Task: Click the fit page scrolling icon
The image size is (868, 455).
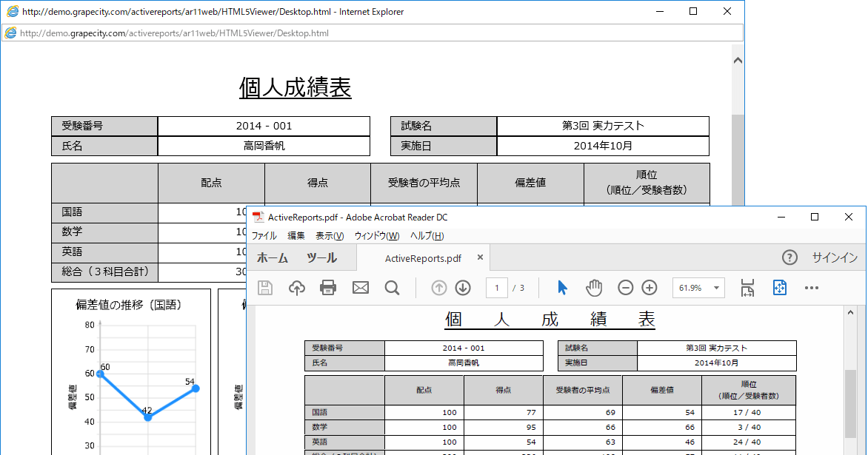Action: [747, 288]
